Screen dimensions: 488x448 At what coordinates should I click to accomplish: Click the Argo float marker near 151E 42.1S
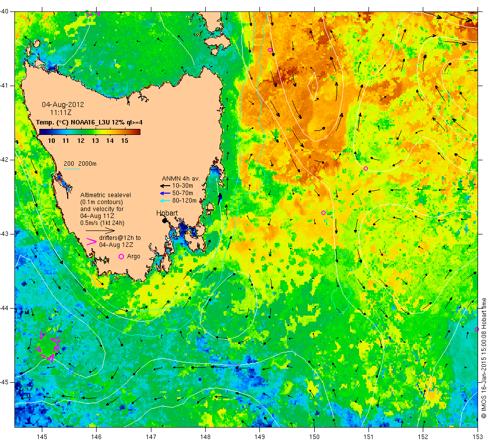pos(366,169)
